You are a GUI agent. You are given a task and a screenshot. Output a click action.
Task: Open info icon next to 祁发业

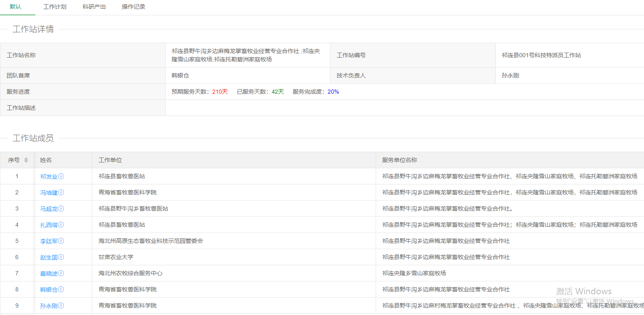(61, 176)
